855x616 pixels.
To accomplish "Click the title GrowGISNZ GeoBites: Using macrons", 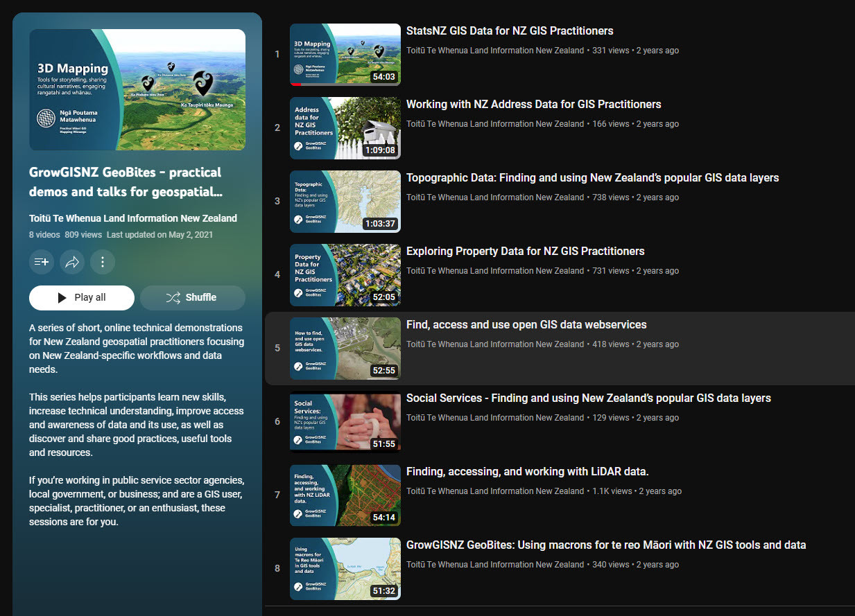I will tap(606, 545).
